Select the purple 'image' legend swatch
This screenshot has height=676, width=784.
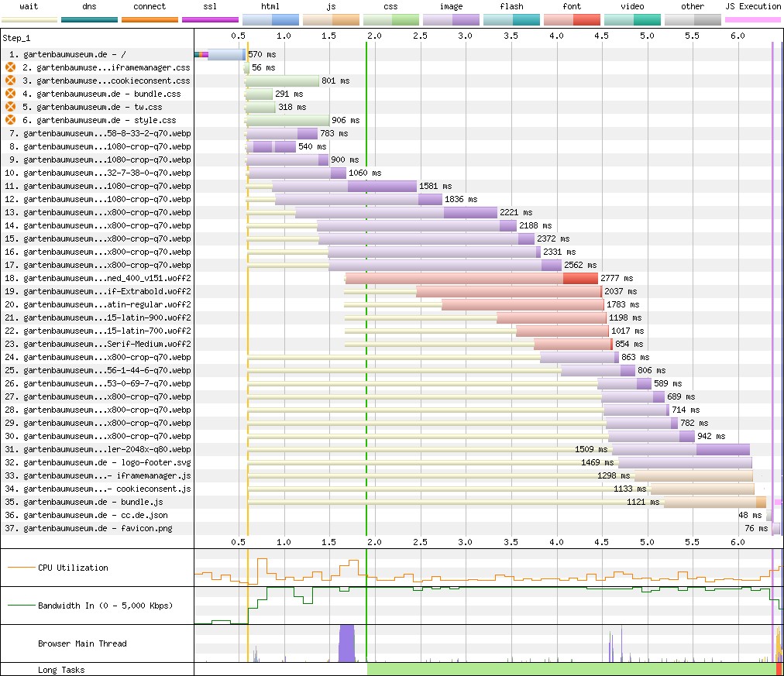point(451,20)
